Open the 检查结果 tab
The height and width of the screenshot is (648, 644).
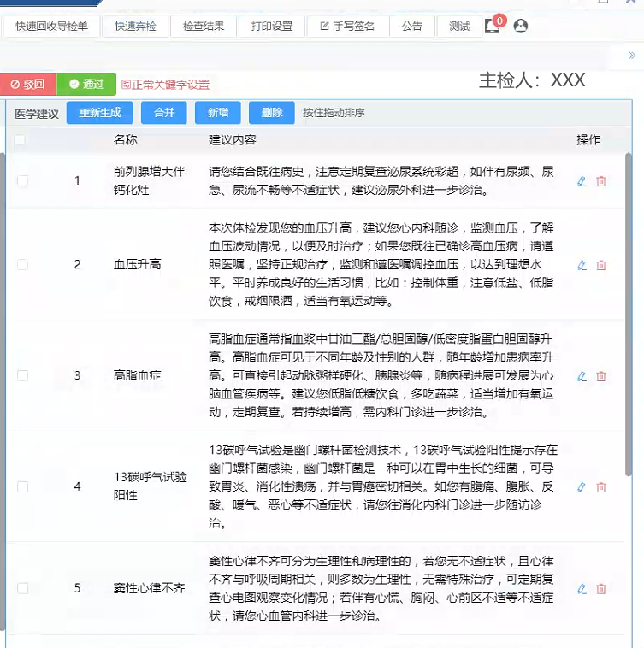point(204,26)
